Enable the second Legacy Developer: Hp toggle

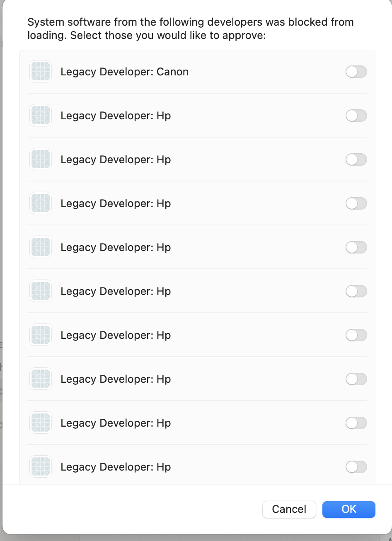pyautogui.click(x=356, y=159)
